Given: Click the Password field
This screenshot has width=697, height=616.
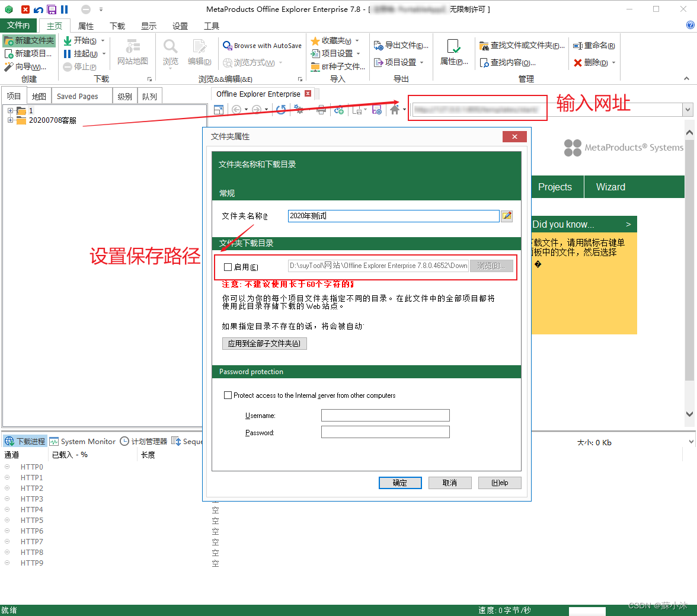Looking at the screenshot, I should (x=385, y=432).
